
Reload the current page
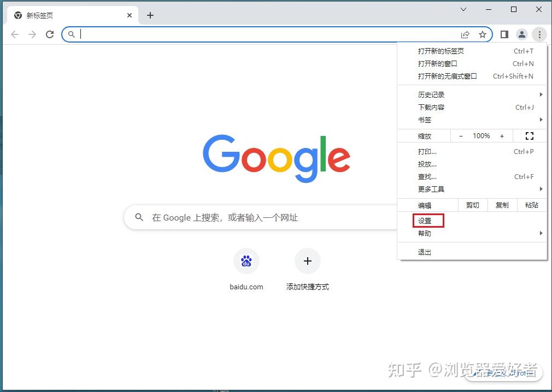pos(50,34)
